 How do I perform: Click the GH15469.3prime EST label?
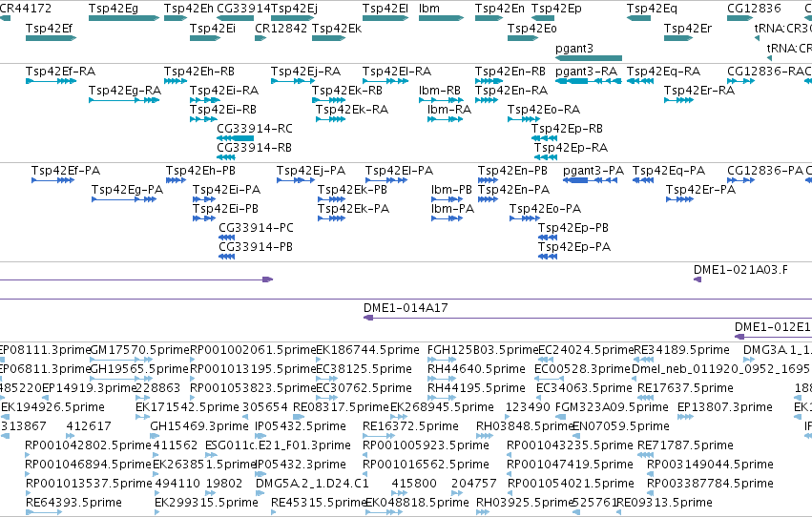pyautogui.click(x=199, y=426)
